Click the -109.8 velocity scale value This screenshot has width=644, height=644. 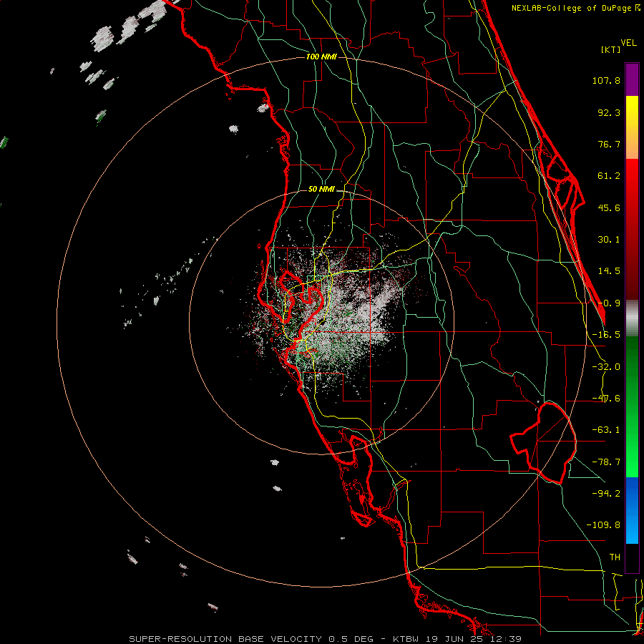click(603, 525)
